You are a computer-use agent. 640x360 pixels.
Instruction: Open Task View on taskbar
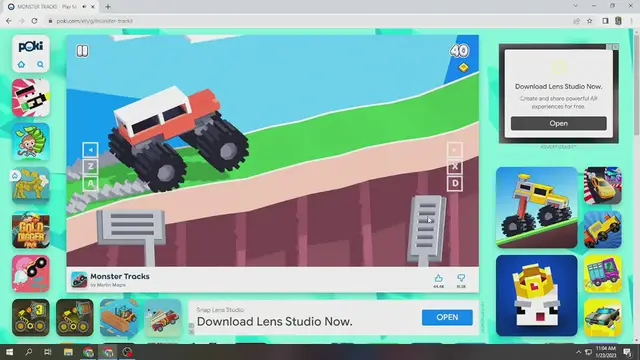48,352
